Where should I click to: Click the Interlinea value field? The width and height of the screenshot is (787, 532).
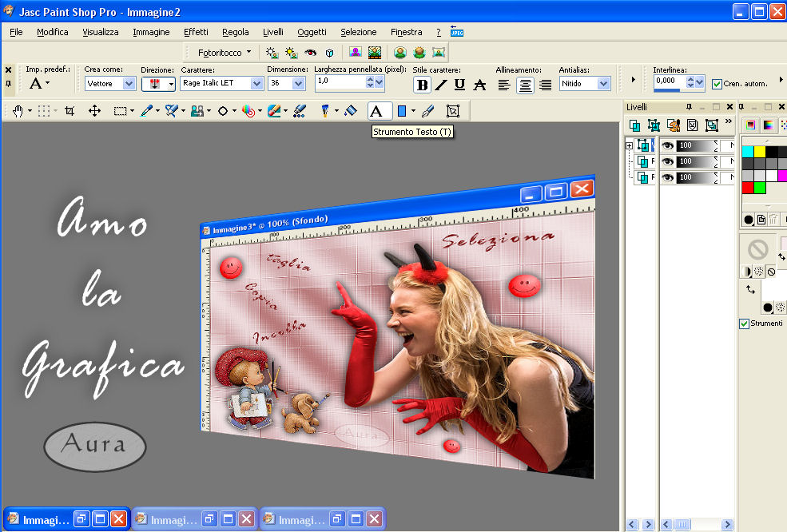click(670, 81)
